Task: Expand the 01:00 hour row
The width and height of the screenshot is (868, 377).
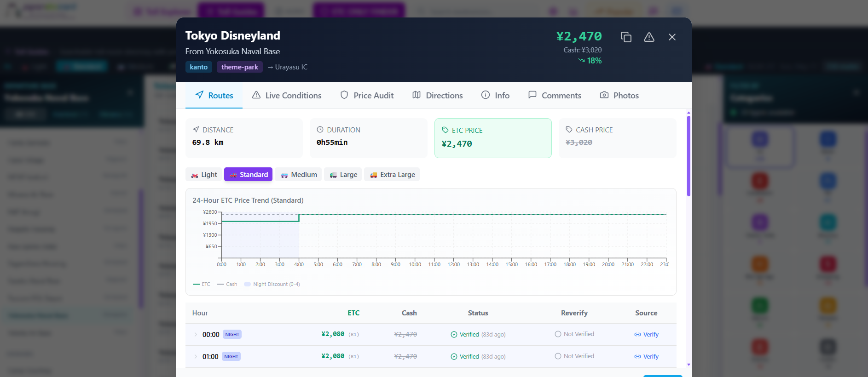Action: (196, 357)
